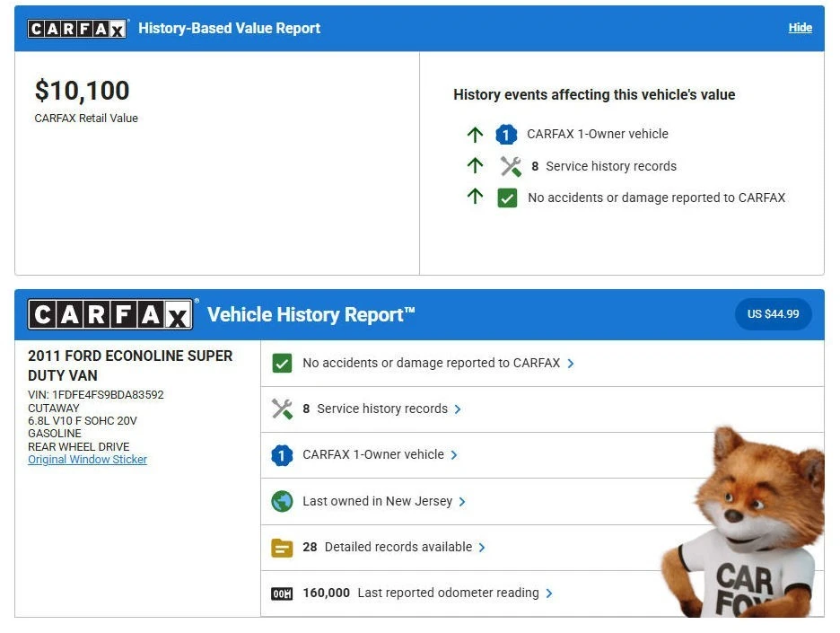This screenshot has width=840, height=633.
Task: Click the green checkmark icon in the Vehicle History Report row
Action: (282, 364)
